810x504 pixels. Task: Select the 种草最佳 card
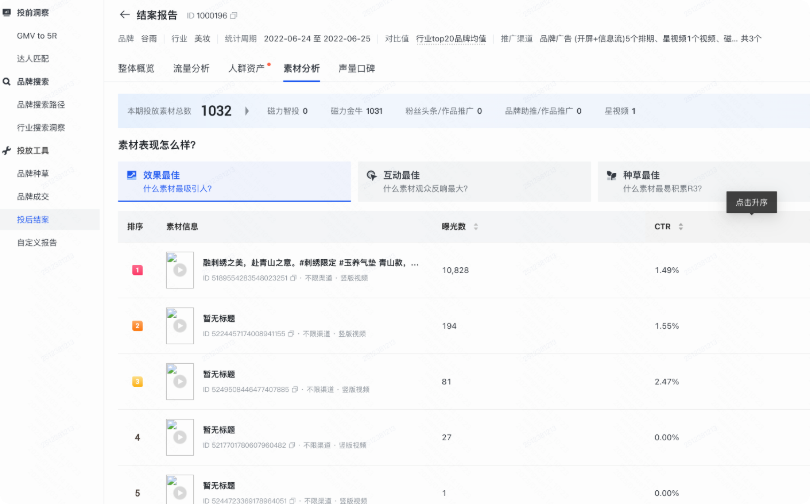coord(704,181)
